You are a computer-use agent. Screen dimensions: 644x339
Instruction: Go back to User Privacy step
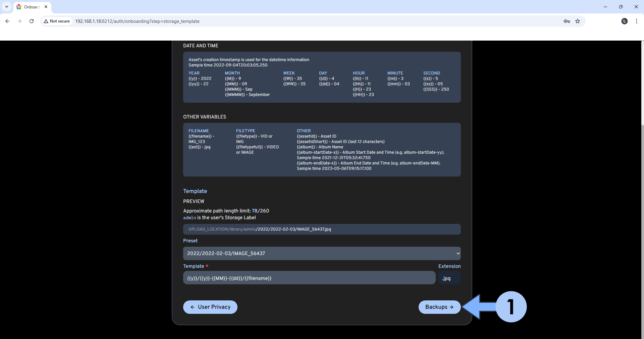tap(210, 307)
